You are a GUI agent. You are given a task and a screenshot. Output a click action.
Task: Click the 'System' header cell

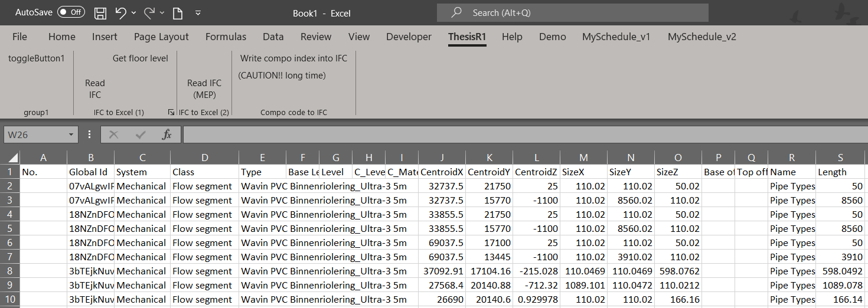[x=142, y=172]
